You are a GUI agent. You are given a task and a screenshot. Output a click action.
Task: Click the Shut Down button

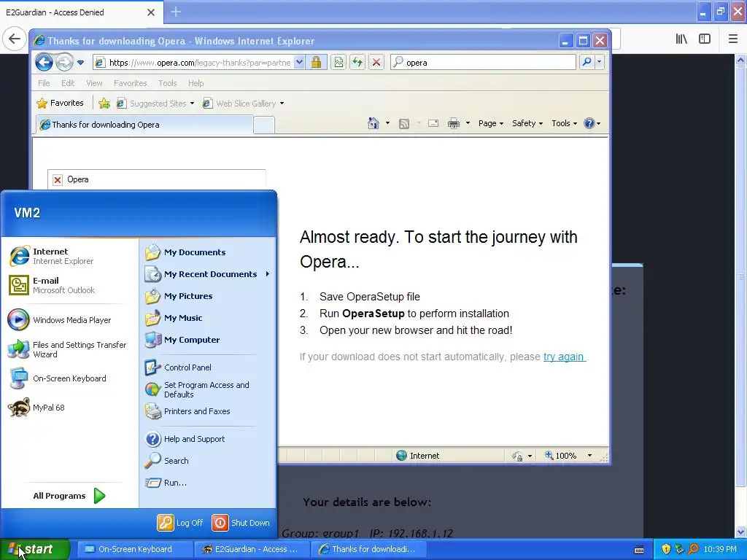(x=241, y=523)
